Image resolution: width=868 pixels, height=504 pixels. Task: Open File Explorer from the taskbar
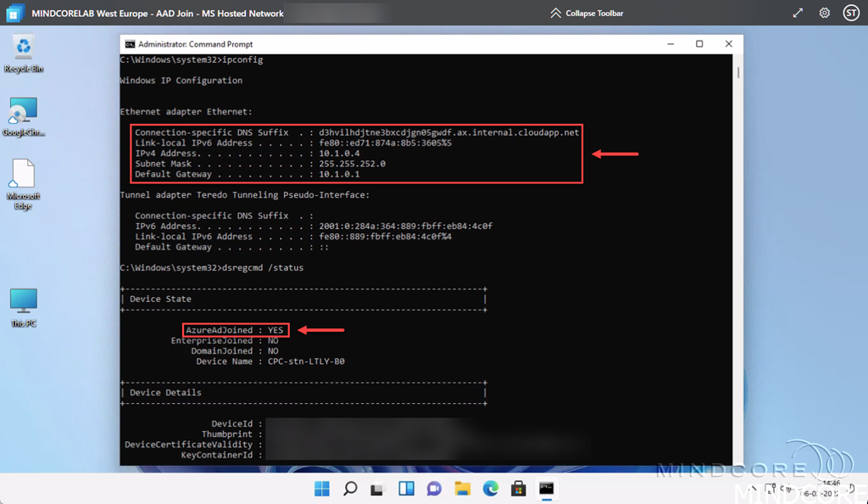[462, 489]
